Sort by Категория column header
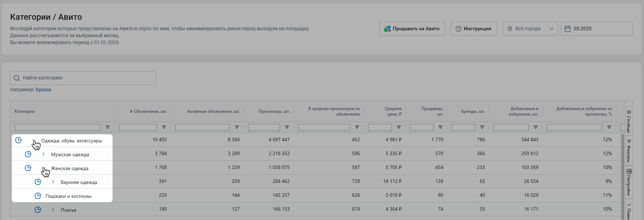 (x=25, y=111)
